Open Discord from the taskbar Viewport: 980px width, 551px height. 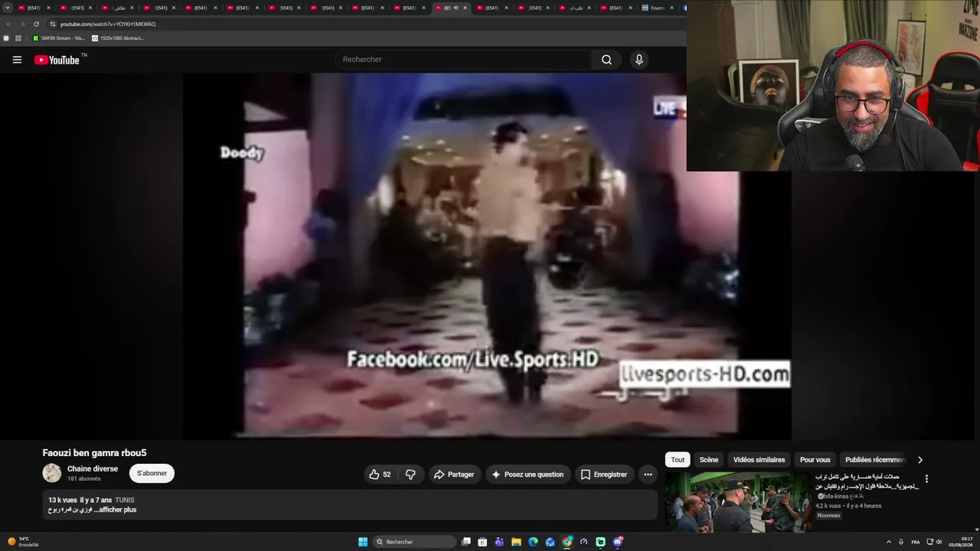pyautogui.click(x=617, y=542)
